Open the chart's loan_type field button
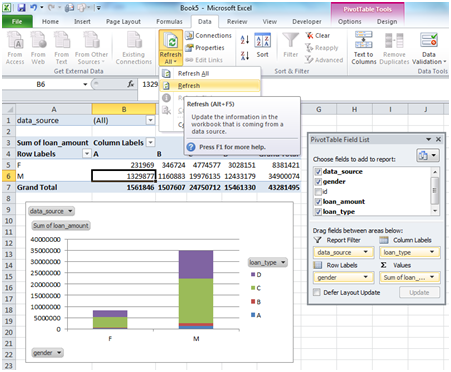Viewport: 451px width, 372px height. [x=268, y=262]
